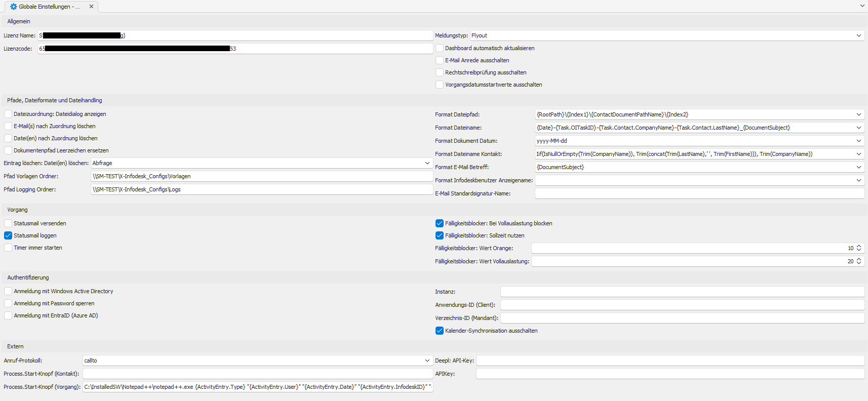Enable Dashboard automatisch aktualisieren
Image resolution: width=868 pixels, height=401 pixels.
coord(440,48)
